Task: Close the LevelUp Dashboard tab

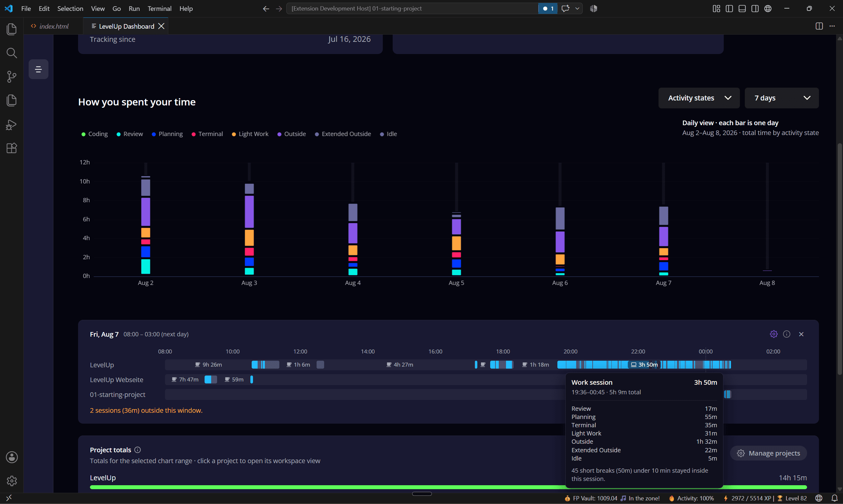Action: pyautogui.click(x=161, y=26)
